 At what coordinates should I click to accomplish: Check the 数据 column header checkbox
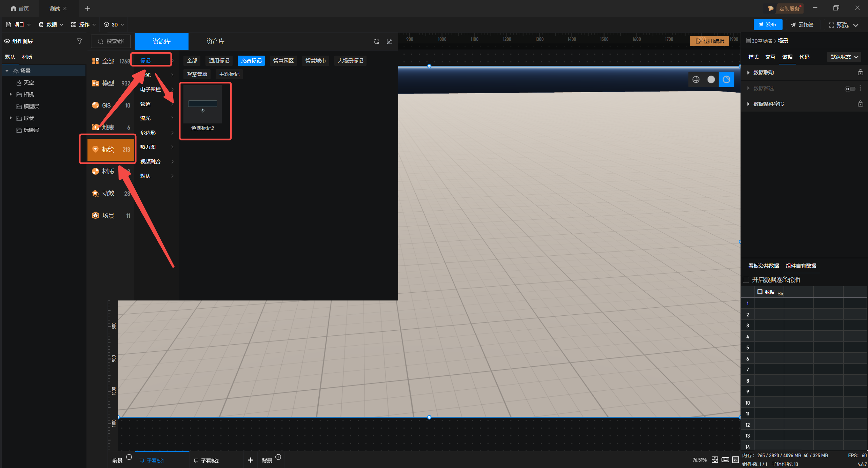[760, 292]
